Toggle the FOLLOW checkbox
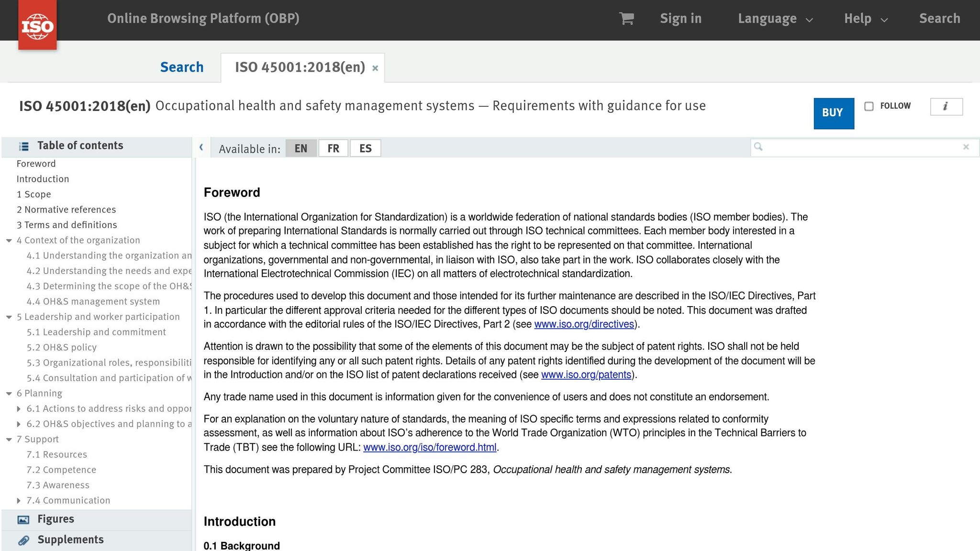This screenshot has height=551, width=980. (x=869, y=106)
